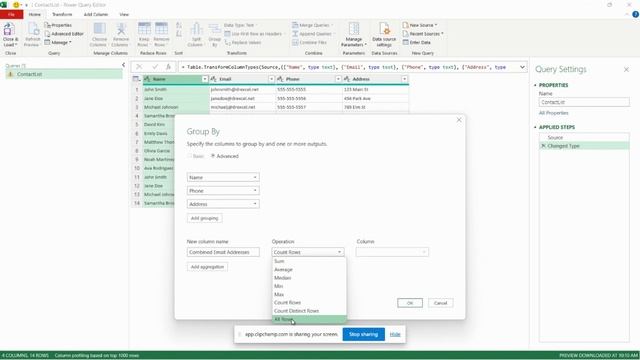Click the table corner menu icon
Viewport: 640px width, 360px height.
136,79
